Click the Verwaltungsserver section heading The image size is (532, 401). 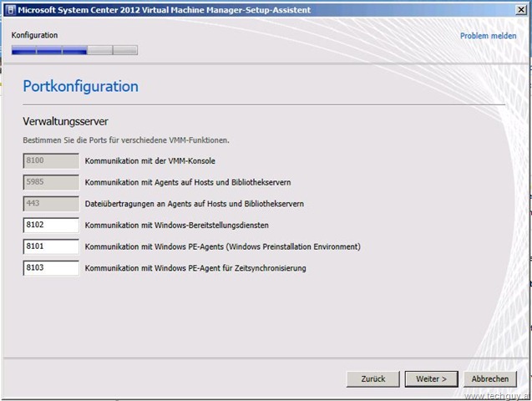point(65,121)
